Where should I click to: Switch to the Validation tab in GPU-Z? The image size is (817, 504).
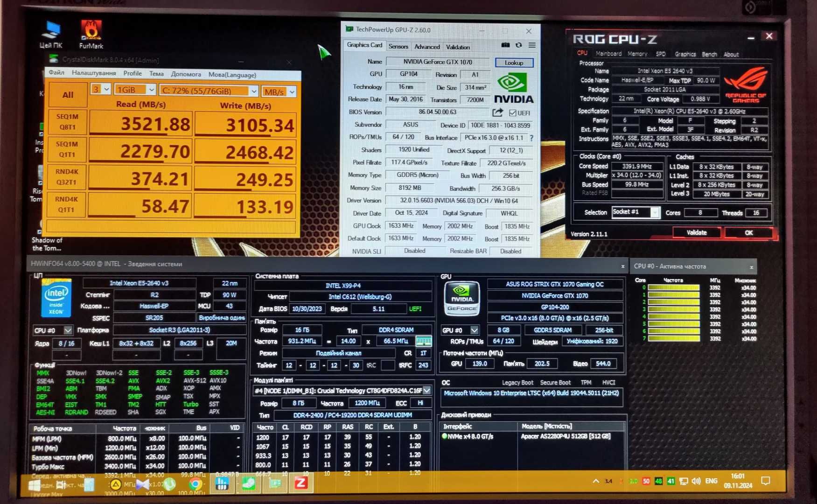click(458, 47)
